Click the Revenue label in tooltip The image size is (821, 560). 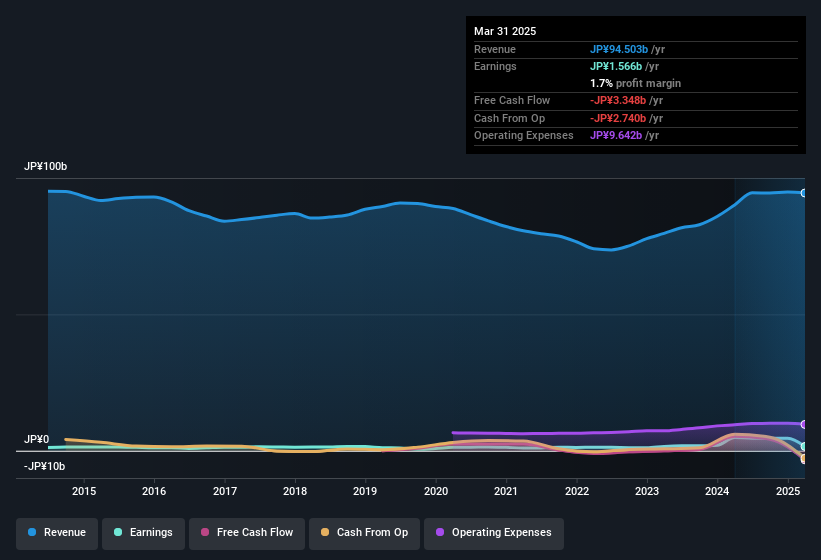[x=495, y=49]
